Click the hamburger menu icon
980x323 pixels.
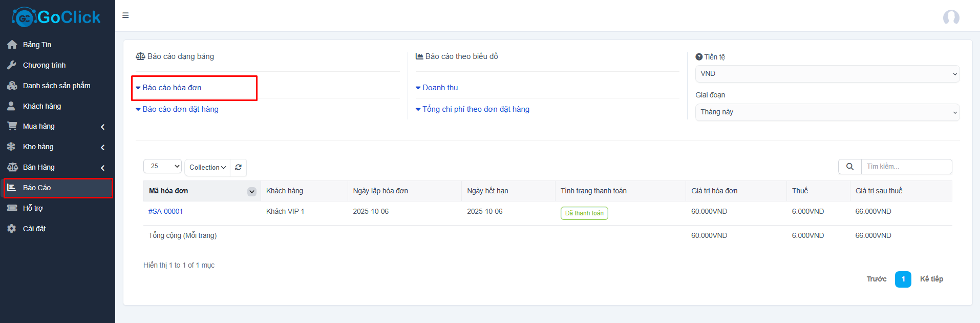point(125,15)
